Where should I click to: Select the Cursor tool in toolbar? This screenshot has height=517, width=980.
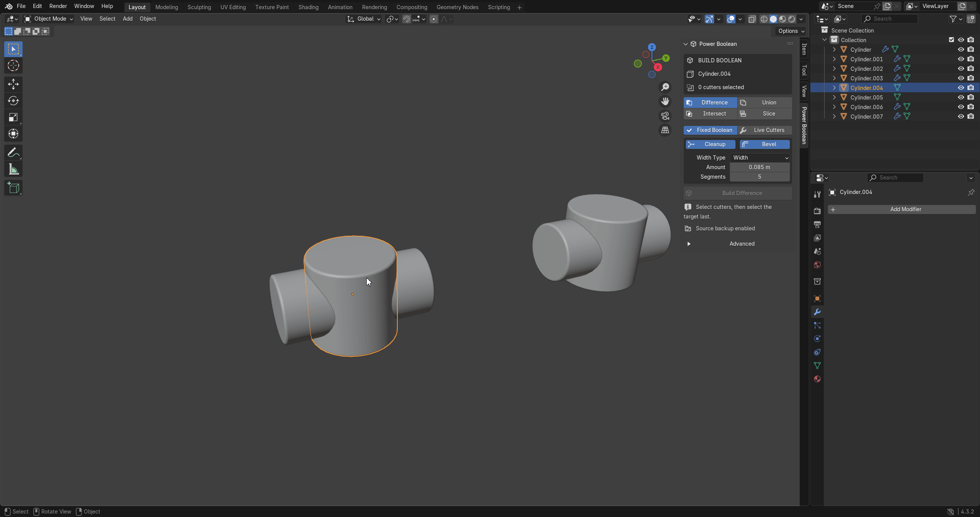(13, 66)
